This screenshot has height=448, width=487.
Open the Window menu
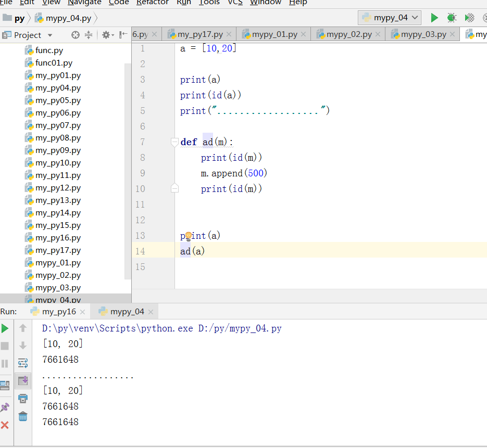click(x=266, y=2)
